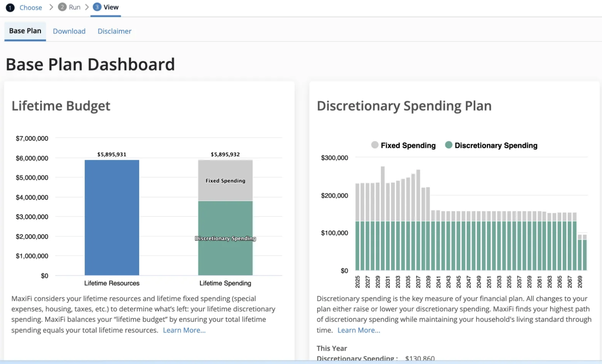Click the This Year heading
602x364 pixels.
[331, 348]
